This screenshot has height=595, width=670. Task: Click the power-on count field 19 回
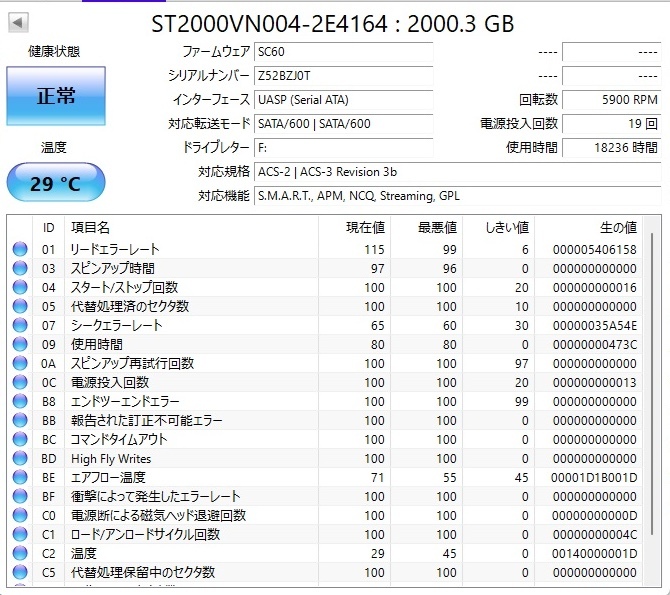click(x=611, y=124)
